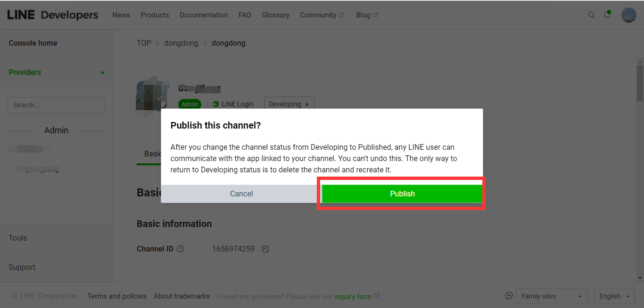Open the FAQ menu item
The image size is (644, 308).
tap(245, 15)
